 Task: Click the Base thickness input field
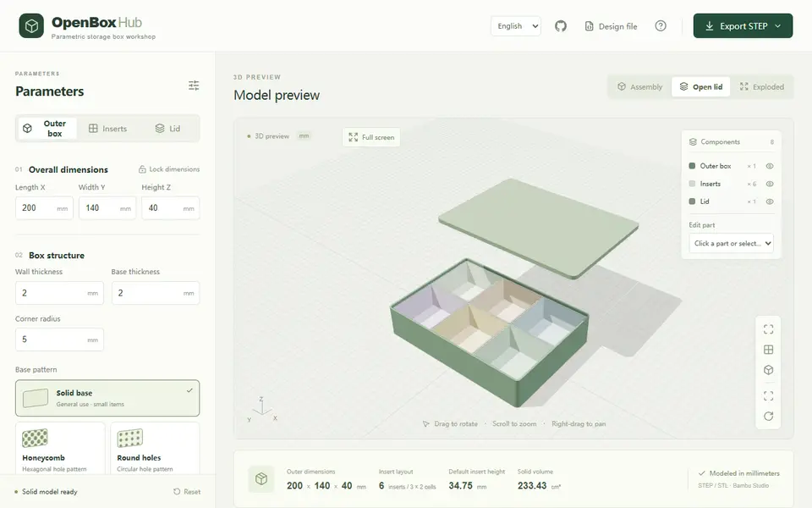tap(156, 293)
